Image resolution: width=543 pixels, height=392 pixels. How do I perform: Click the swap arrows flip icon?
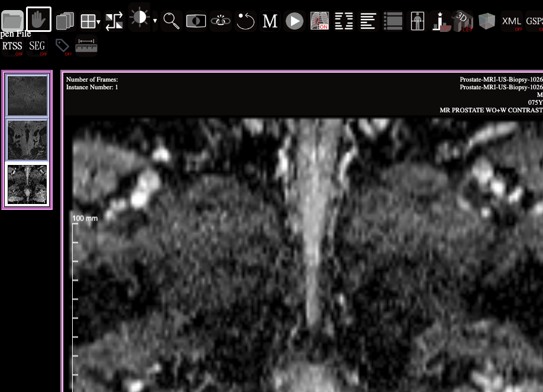[114, 21]
